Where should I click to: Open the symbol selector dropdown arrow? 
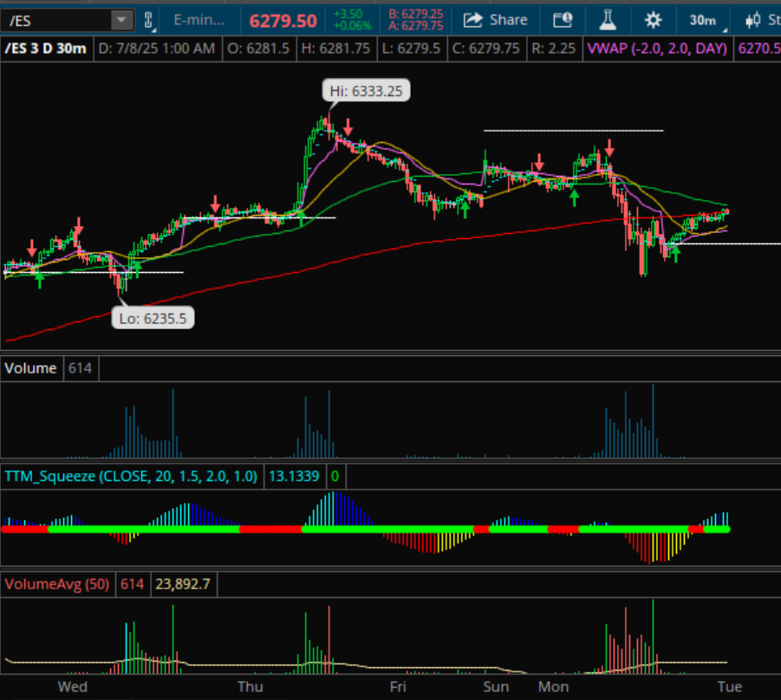pos(121,21)
